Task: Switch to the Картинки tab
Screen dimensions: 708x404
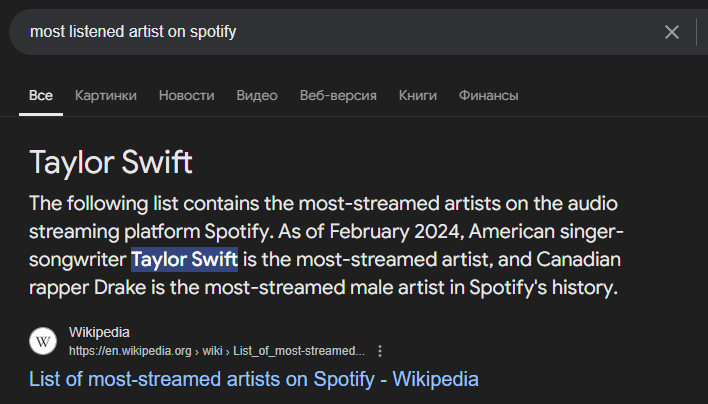Action: (x=106, y=95)
